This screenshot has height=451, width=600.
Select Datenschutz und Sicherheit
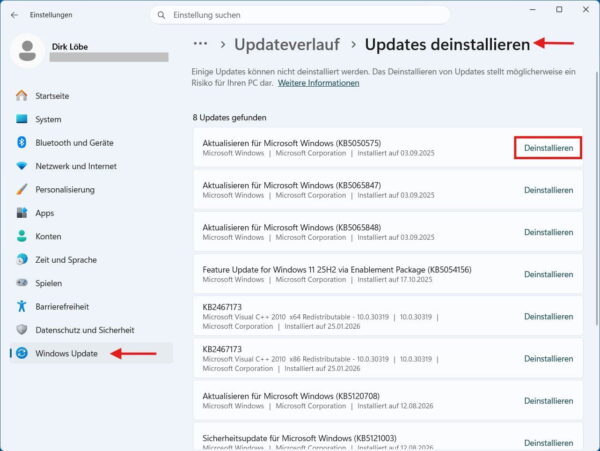[91, 329]
